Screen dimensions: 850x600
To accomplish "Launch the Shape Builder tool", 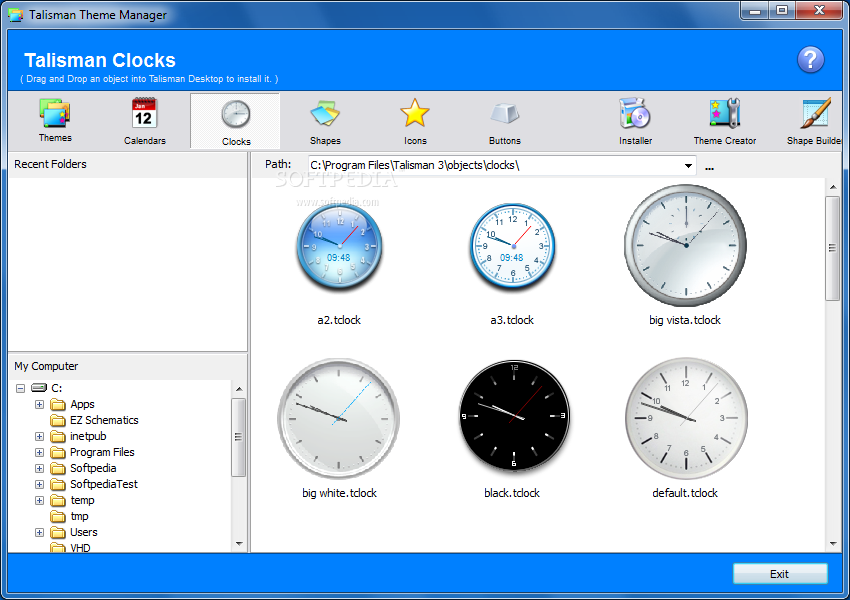I will (x=815, y=121).
